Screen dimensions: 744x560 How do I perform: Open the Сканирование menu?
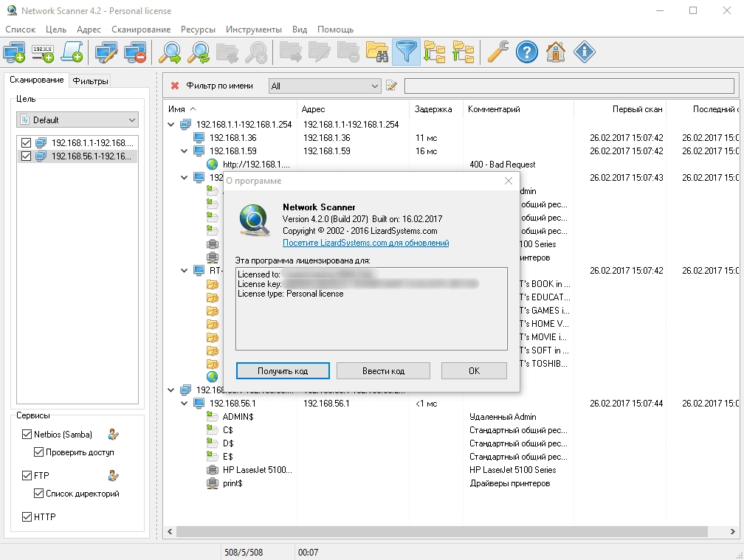coord(141,30)
